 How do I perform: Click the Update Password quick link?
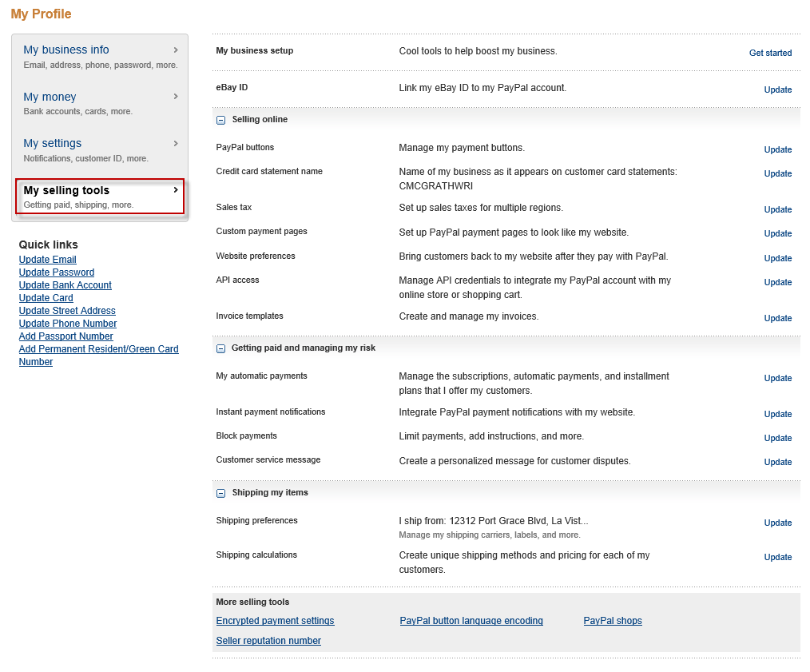point(57,272)
